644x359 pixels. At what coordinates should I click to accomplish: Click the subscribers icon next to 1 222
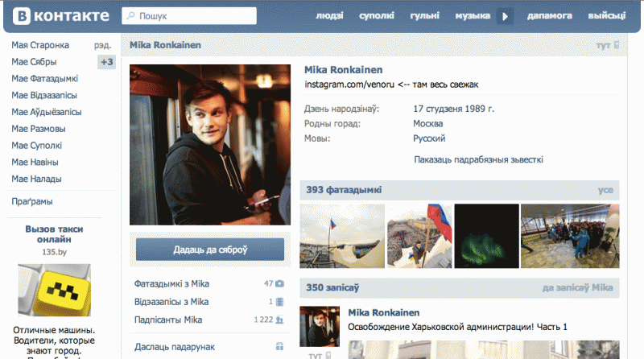tap(279, 320)
